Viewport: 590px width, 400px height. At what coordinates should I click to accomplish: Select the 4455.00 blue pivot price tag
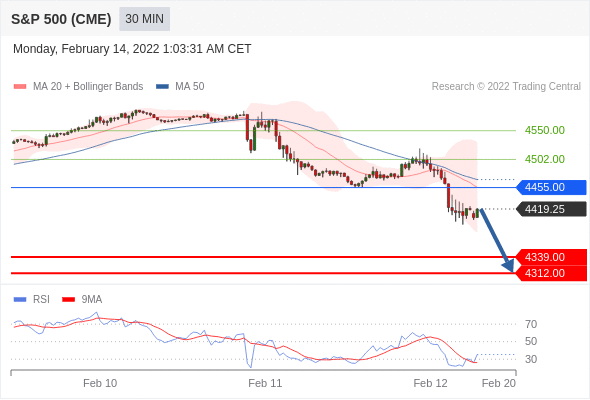(x=551, y=187)
